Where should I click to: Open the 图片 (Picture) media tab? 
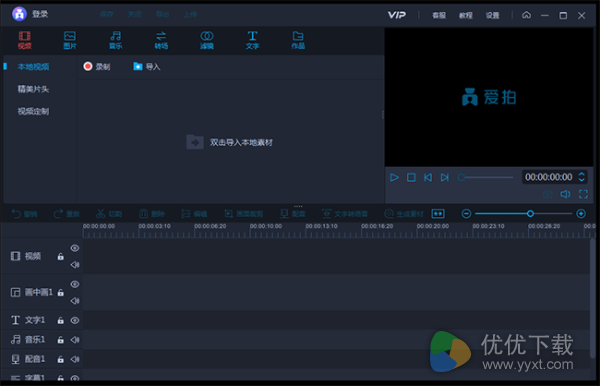point(70,40)
